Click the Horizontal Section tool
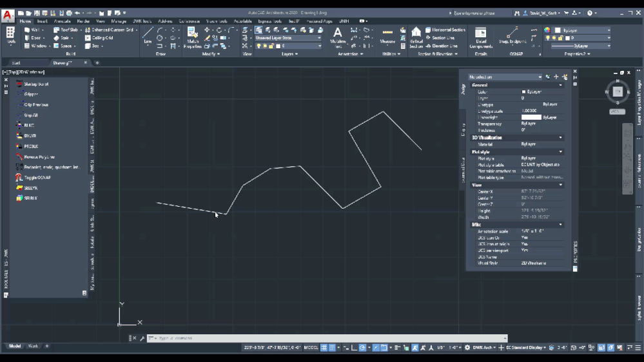Viewport: 644px width, 362px height. [445, 30]
